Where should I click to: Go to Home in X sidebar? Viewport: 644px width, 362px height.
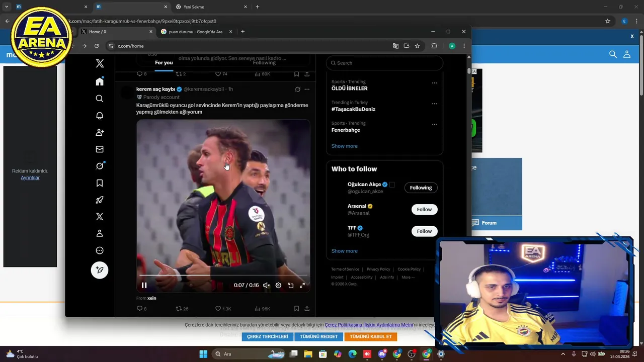click(100, 81)
